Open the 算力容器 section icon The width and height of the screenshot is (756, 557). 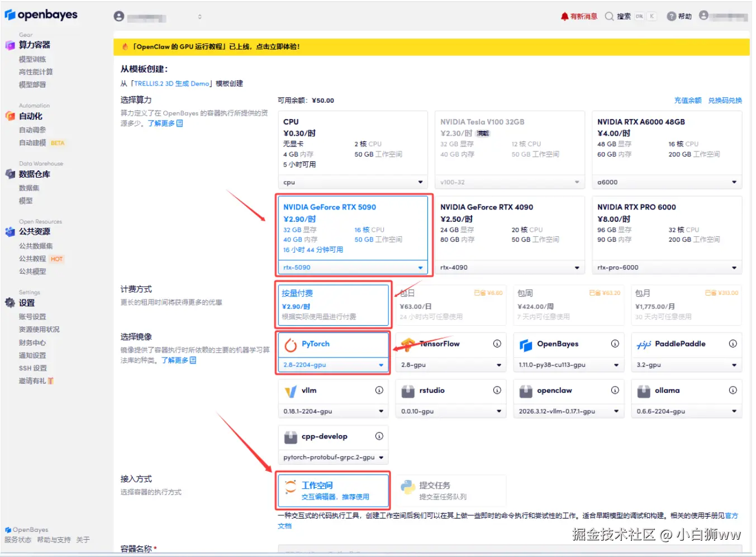click(x=9, y=45)
